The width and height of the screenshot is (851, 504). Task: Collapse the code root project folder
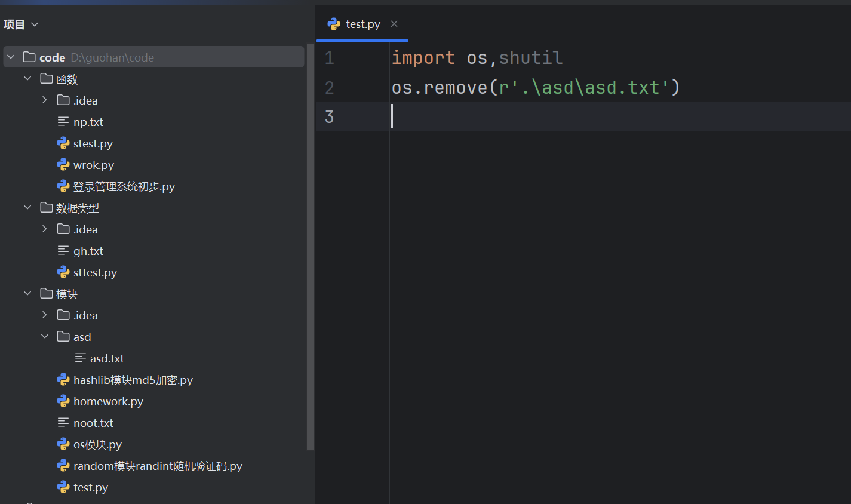click(x=11, y=57)
